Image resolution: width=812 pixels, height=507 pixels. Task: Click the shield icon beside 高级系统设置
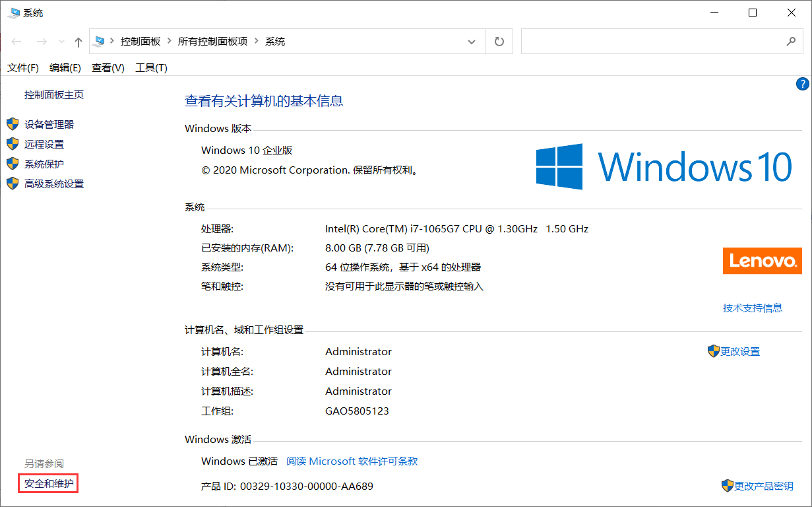(13, 184)
